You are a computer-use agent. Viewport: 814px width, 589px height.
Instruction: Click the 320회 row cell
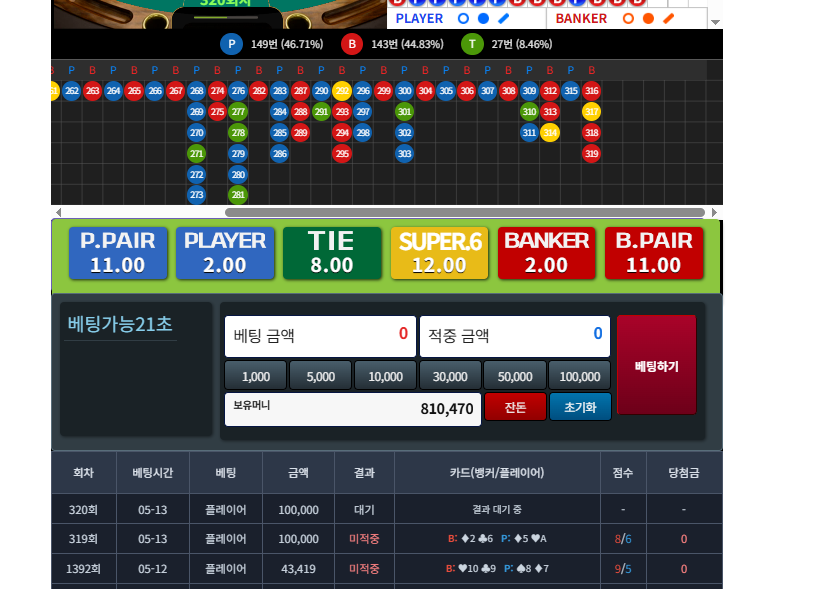[83, 510]
